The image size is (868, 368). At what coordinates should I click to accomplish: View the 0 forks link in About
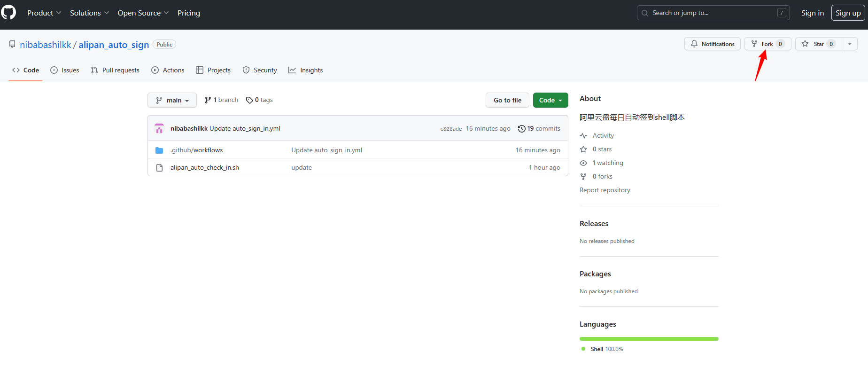(603, 176)
